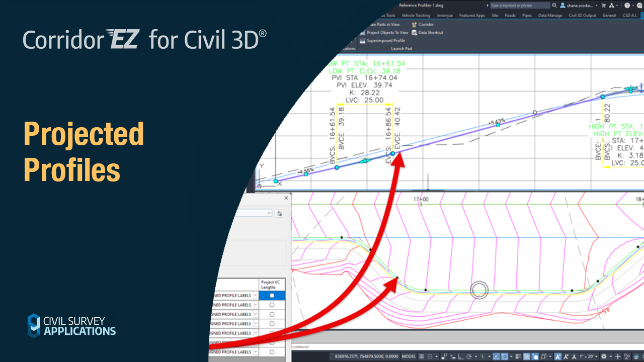Toggle Dynamic Input status icon
644x362 pixels.
point(452,356)
